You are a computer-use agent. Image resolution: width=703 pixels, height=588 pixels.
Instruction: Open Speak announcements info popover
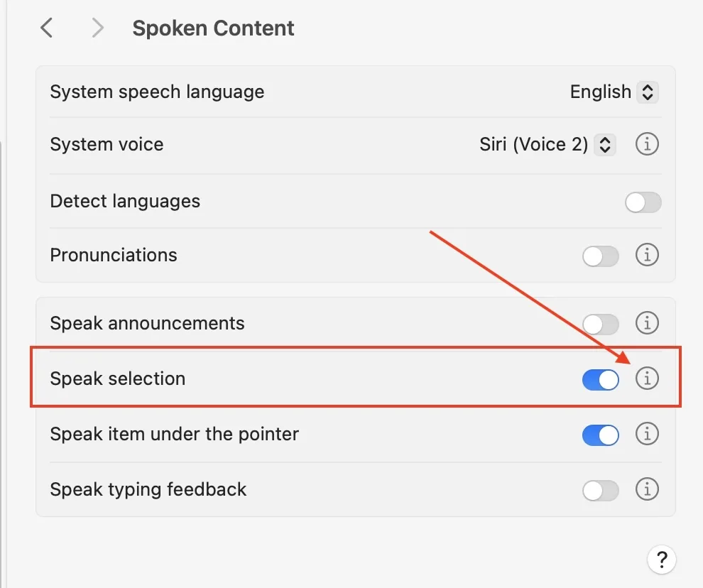[x=647, y=323]
